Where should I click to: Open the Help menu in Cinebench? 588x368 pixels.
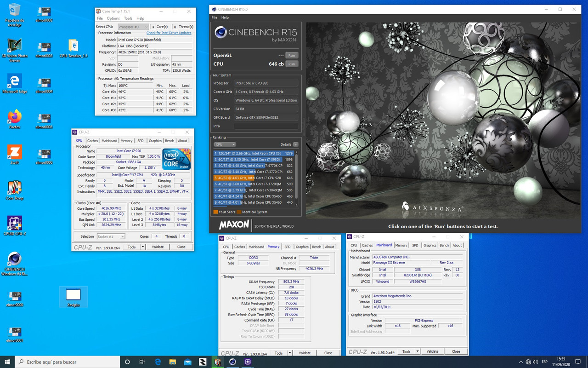[x=225, y=17]
